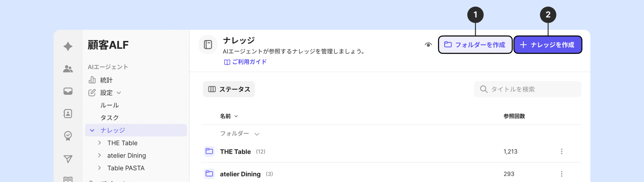Click the sparkle AI icon in left rail

tap(68, 47)
